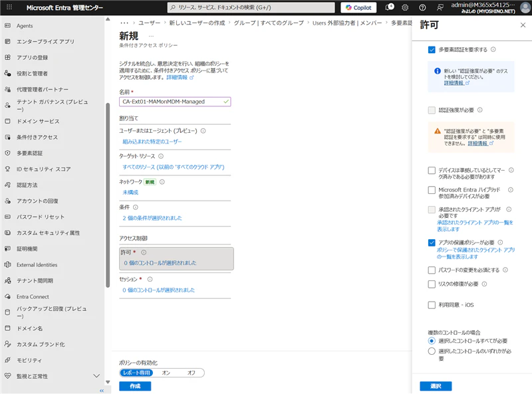The height and width of the screenshot is (394, 532).
Task: Open 多要素認証 in sidebar
Action: (x=29, y=153)
